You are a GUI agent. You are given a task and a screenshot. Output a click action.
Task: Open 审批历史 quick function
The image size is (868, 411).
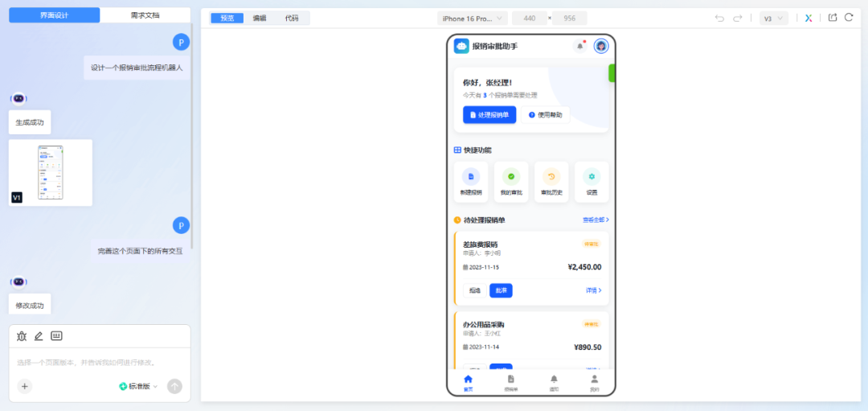[x=551, y=182]
